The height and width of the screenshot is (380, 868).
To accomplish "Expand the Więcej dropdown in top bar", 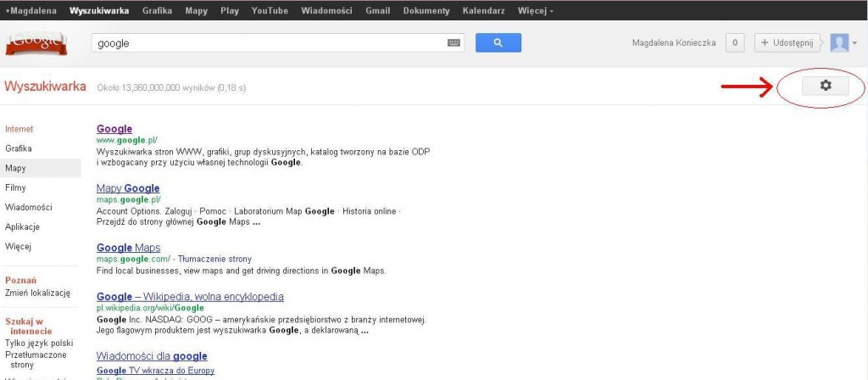I will pos(534,11).
